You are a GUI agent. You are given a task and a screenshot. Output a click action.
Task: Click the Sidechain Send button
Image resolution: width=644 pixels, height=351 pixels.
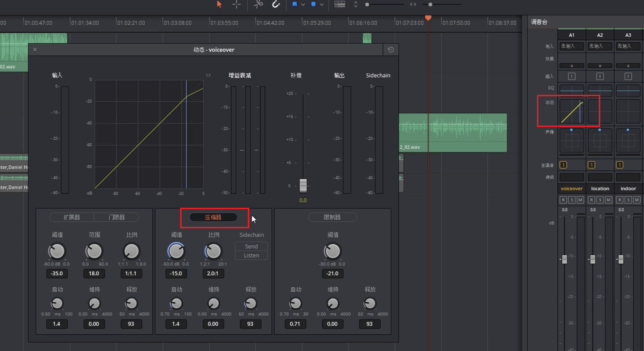point(251,246)
